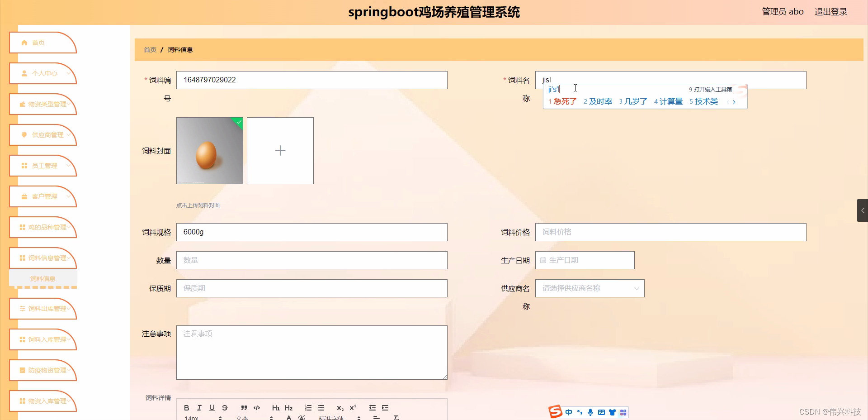Toggle full/half-width punctuation on input bar
Screen dimensions: 868x420
(x=580, y=412)
